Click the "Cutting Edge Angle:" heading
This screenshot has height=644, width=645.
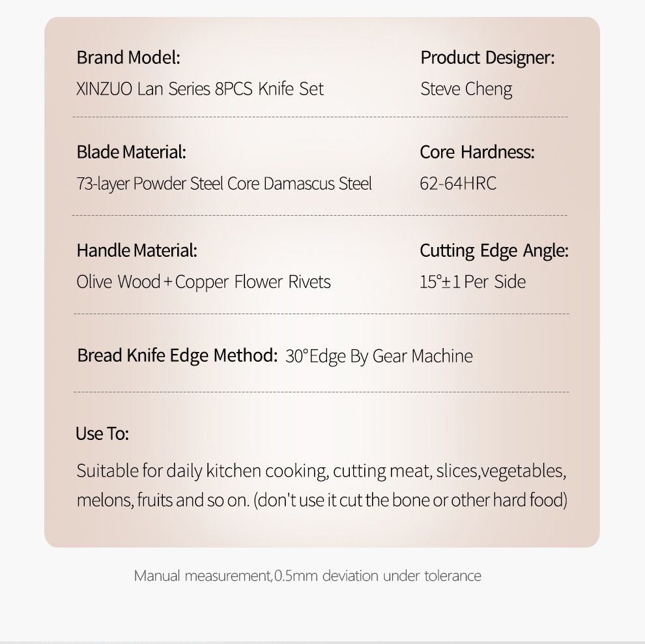494,250
